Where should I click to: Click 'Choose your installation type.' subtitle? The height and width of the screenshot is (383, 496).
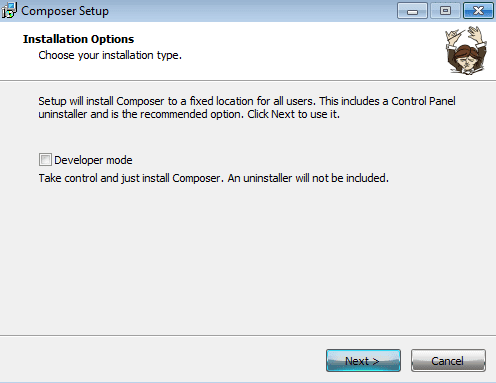click(110, 55)
